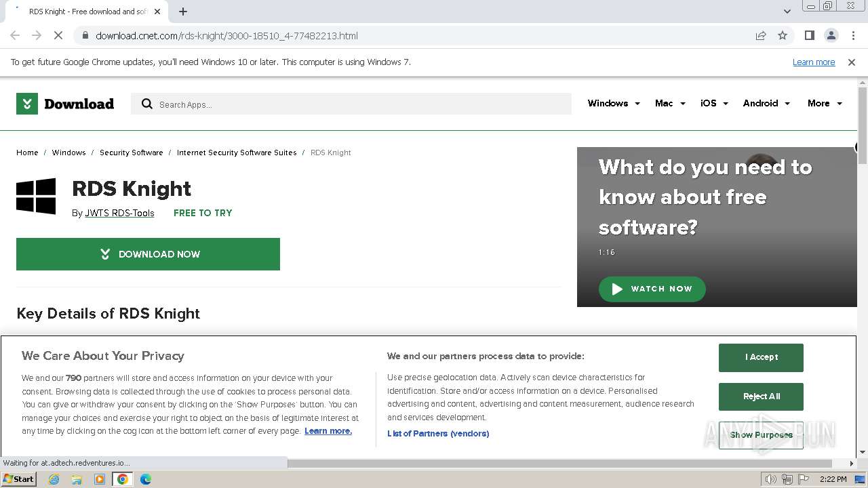Click the Action Center flag icon
Screen dimensions: 868x488
803,479
